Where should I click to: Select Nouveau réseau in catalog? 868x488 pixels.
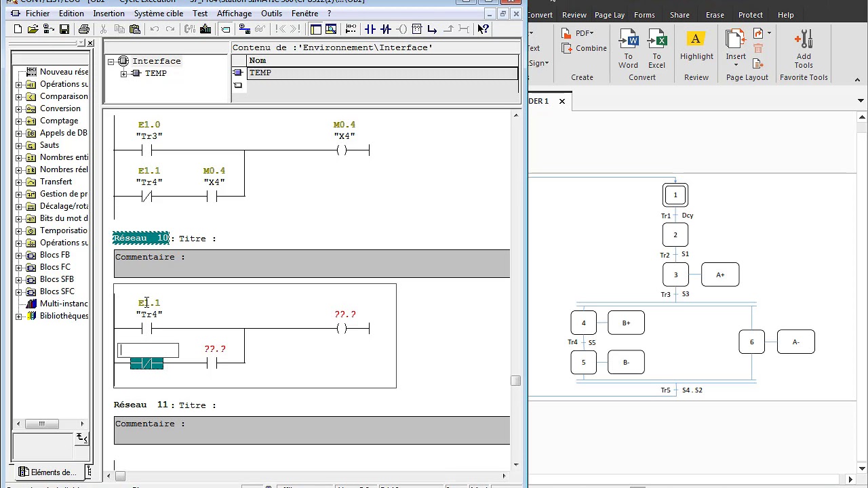(x=64, y=72)
